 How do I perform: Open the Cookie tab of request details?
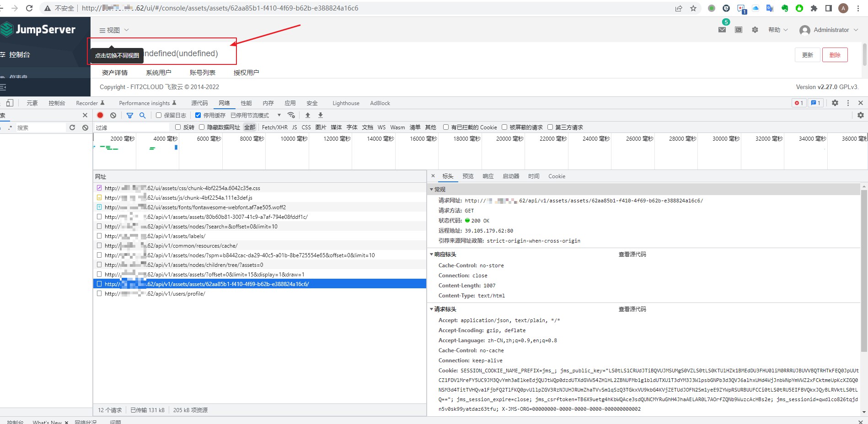(x=557, y=176)
